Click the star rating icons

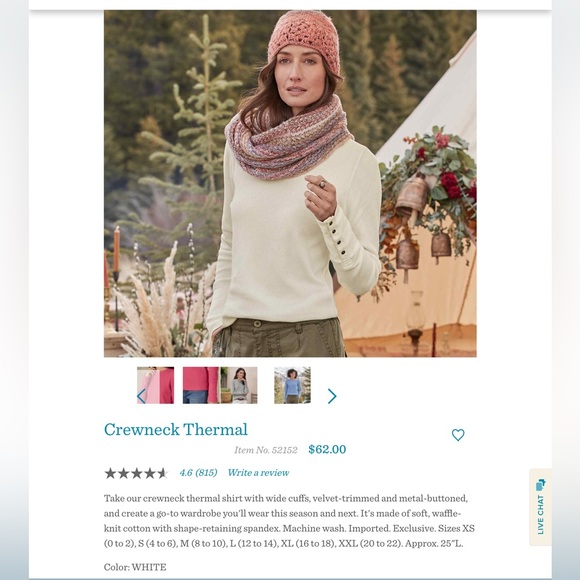pyautogui.click(x=136, y=473)
